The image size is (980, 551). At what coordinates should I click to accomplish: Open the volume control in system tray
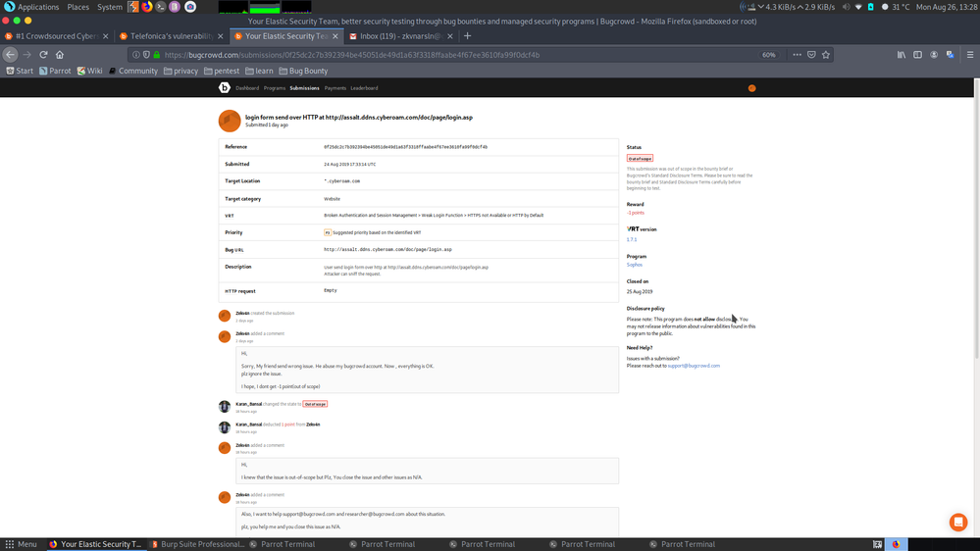pyautogui.click(x=846, y=7)
